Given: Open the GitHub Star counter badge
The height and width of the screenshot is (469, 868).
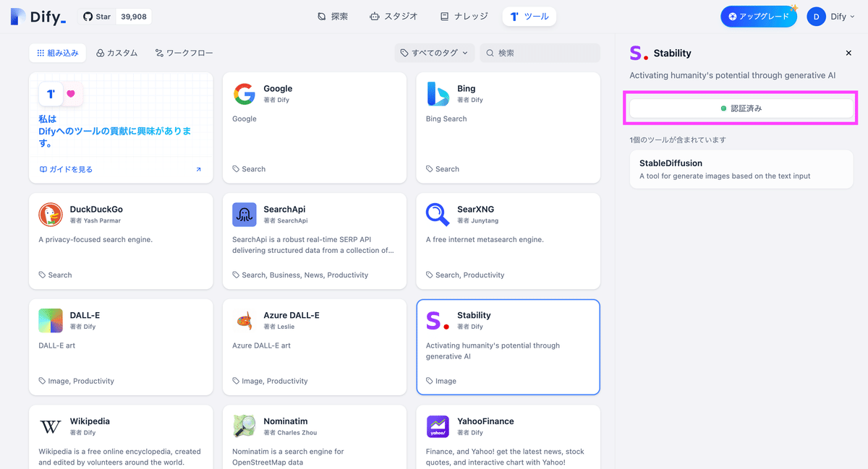Looking at the screenshot, I should [115, 16].
